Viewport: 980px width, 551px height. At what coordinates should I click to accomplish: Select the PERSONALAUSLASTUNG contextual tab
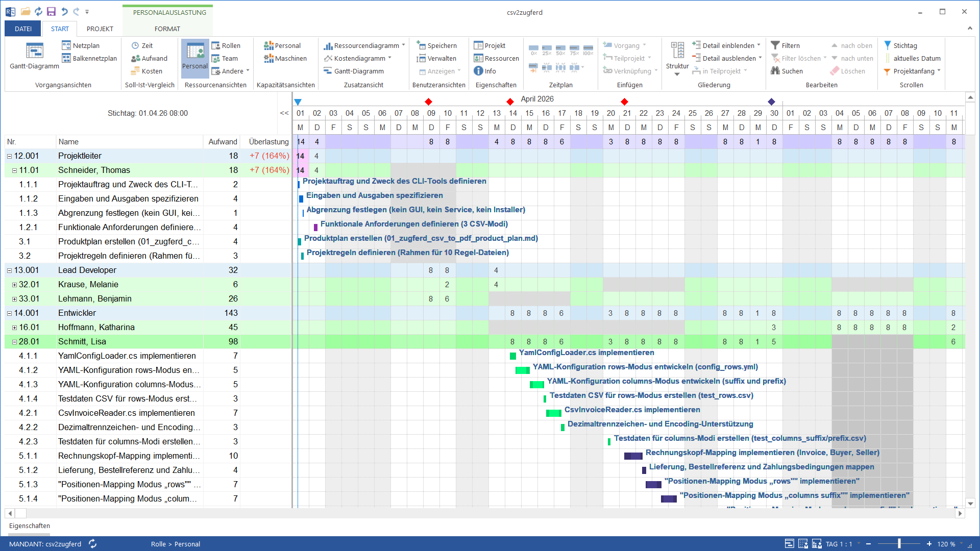[x=169, y=12]
